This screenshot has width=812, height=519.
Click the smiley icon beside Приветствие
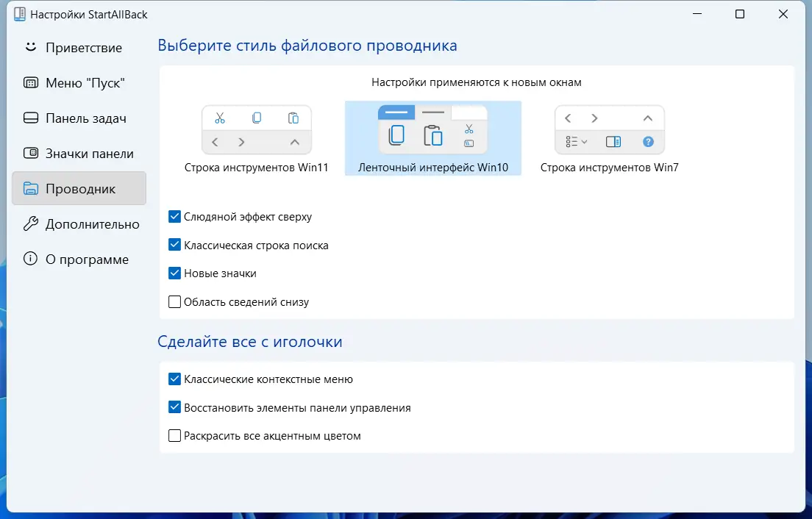click(x=31, y=46)
